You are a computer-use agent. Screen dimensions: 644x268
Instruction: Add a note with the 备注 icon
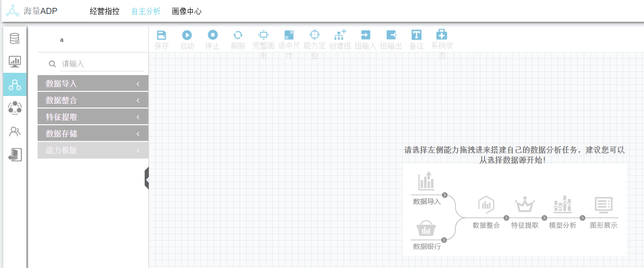(x=416, y=35)
